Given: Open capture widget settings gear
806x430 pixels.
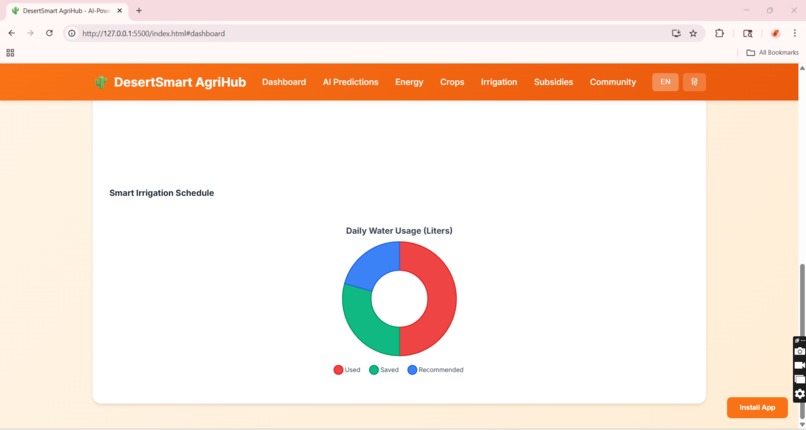Looking at the screenshot, I should (799, 394).
